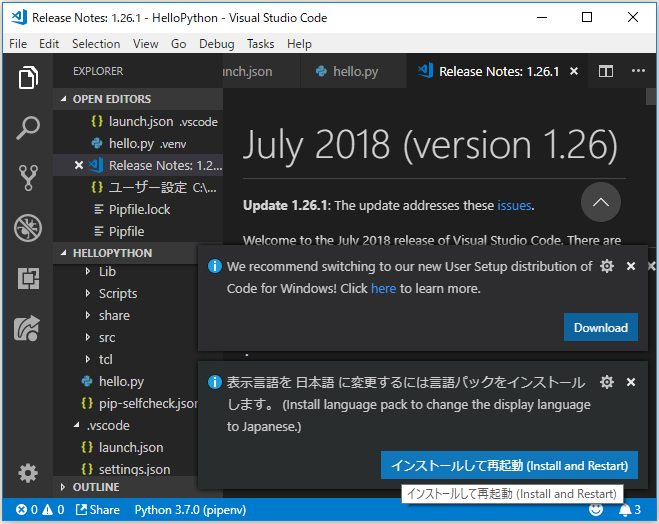Image resolution: width=659 pixels, height=524 pixels.
Task: Open the Edit menu
Action: (x=49, y=44)
